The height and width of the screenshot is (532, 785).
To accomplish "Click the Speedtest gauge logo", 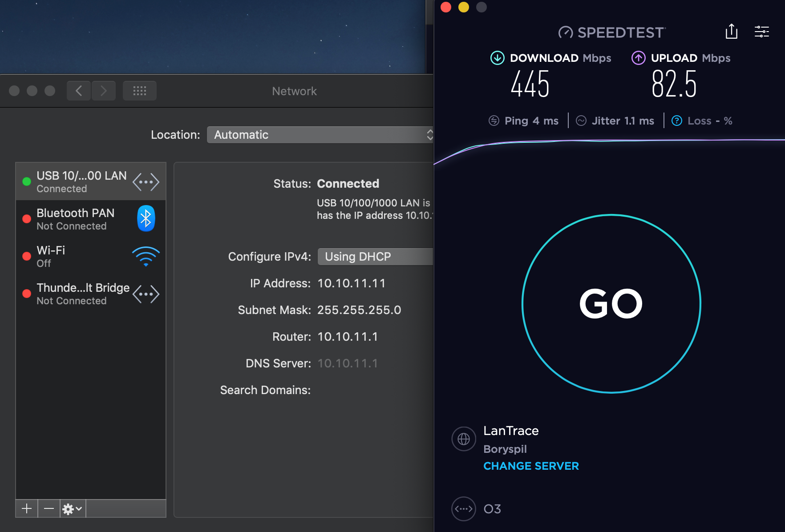I will click(x=566, y=32).
